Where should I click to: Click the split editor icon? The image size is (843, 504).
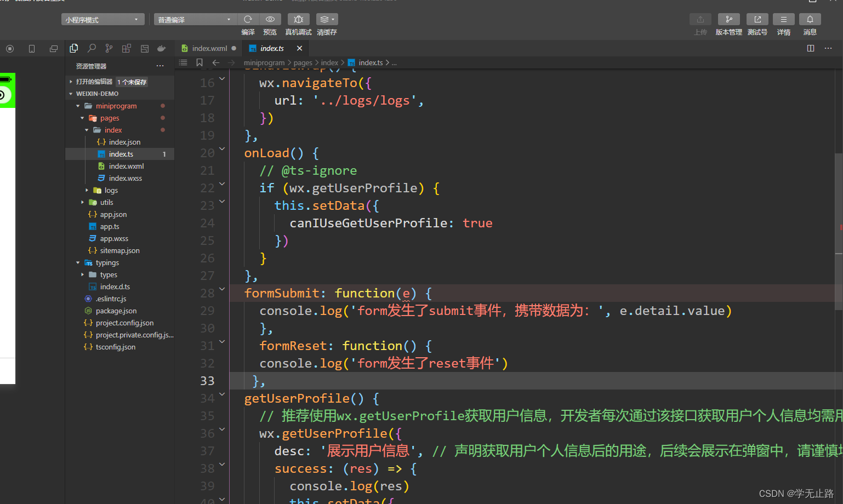811,48
